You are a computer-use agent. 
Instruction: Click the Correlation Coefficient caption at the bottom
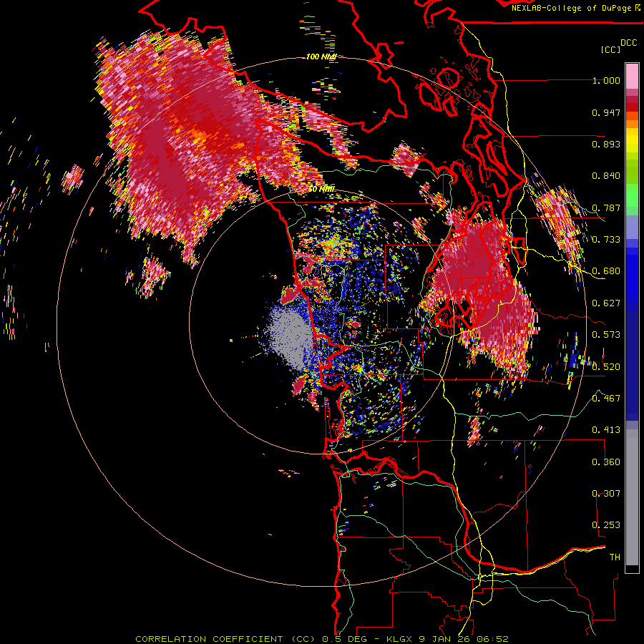point(321,639)
